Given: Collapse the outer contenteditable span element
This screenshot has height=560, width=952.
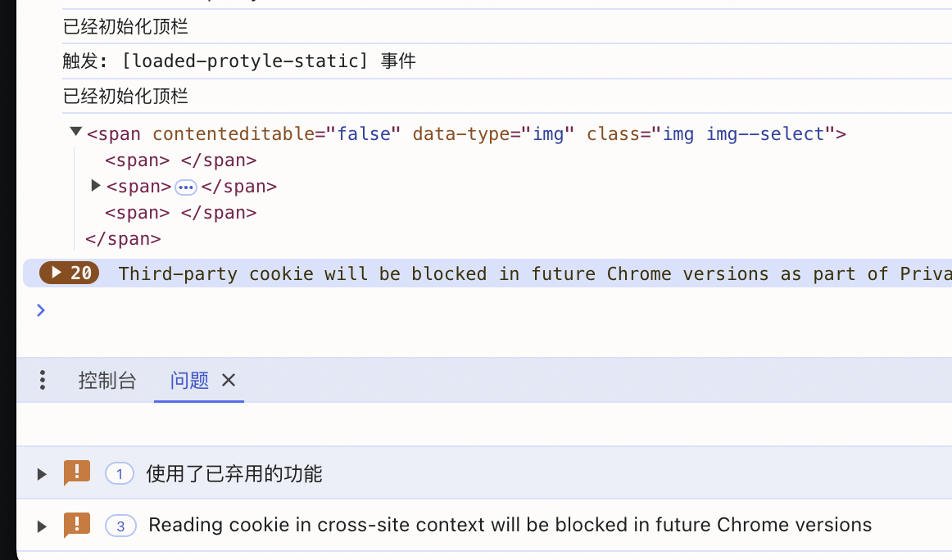Looking at the screenshot, I should point(75,130).
